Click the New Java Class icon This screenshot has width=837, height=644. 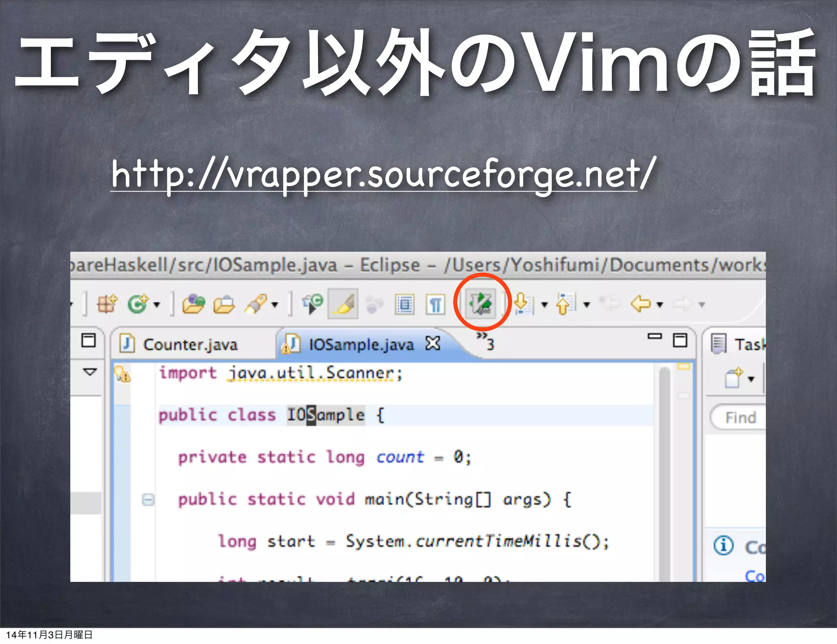pyautogui.click(x=138, y=304)
